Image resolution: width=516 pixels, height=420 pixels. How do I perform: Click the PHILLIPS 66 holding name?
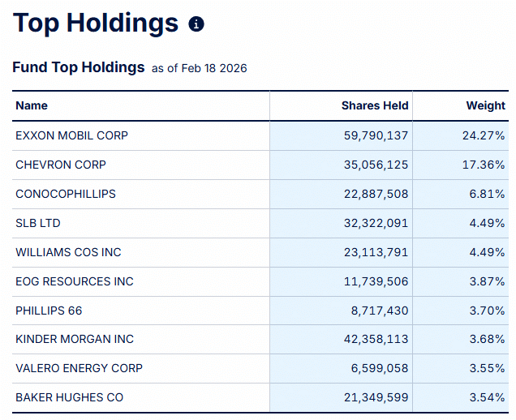[49, 311]
